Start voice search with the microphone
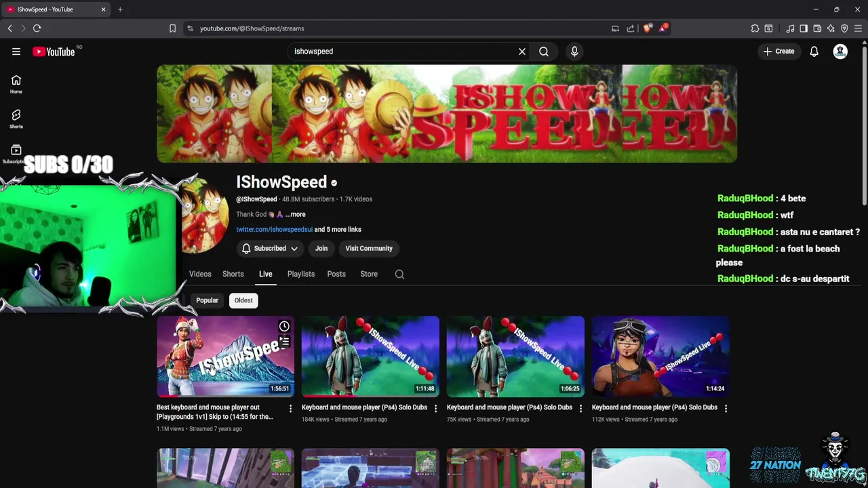 tap(574, 52)
